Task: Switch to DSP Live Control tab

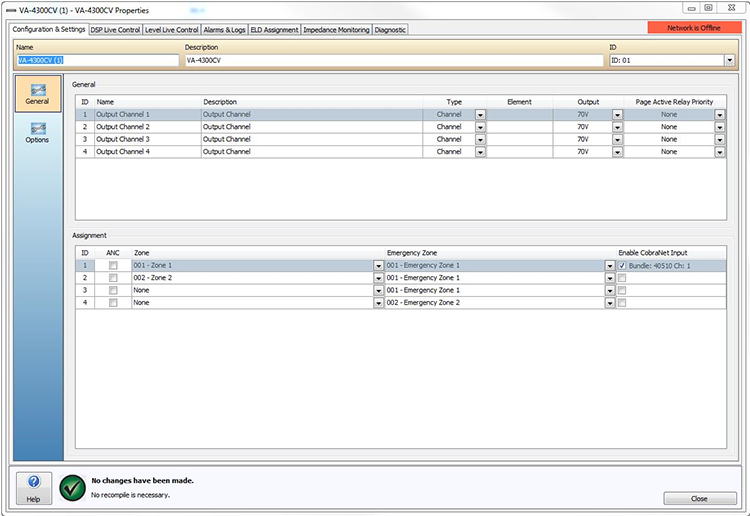Action: click(x=115, y=30)
